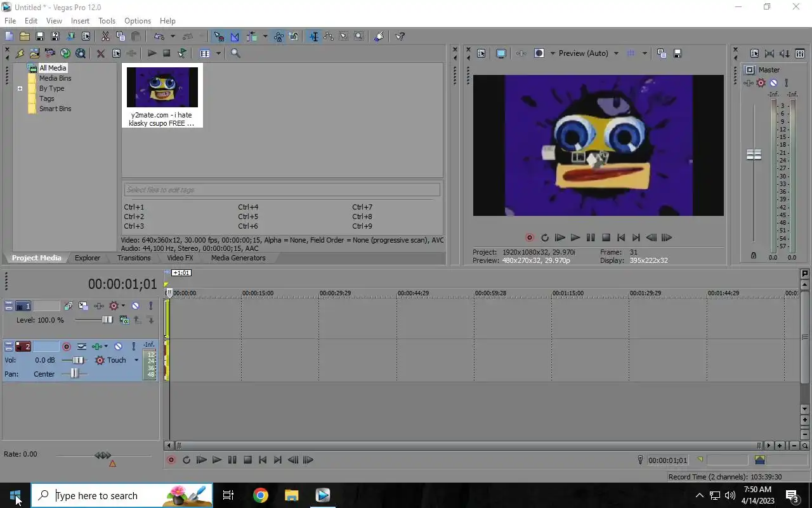Select the Normal Edit tool
Viewport: 812px width, 508px height.
point(313,36)
